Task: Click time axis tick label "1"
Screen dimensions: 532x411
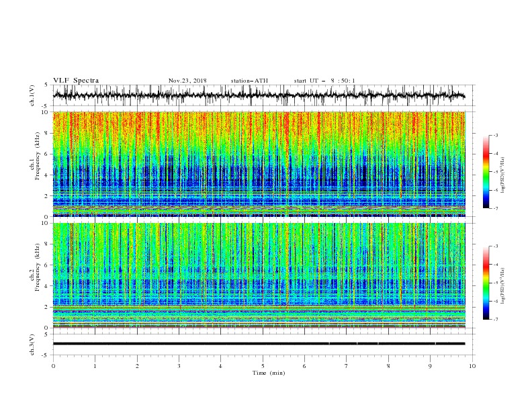Action: pyautogui.click(x=95, y=366)
